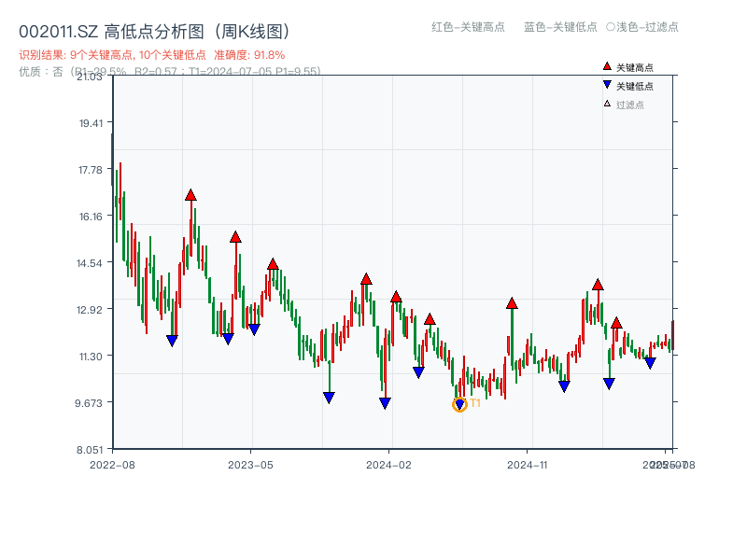Select red key-high triangle left of T1 low
Viewport: 747px width, 560px height.
[x=430, y=319]
